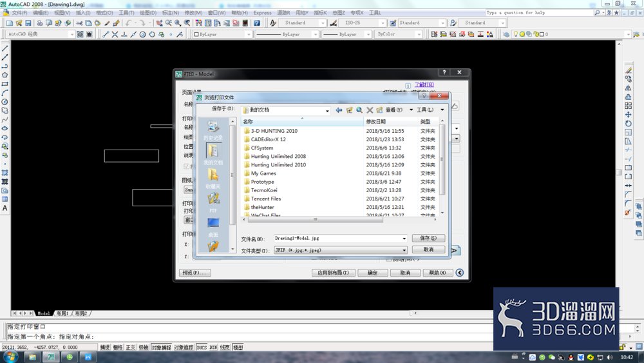The height and width of the screenshot is (363, 644).
Task: Toggle 线宽 lineweight display in the status bar
Action: click(225, 348)
